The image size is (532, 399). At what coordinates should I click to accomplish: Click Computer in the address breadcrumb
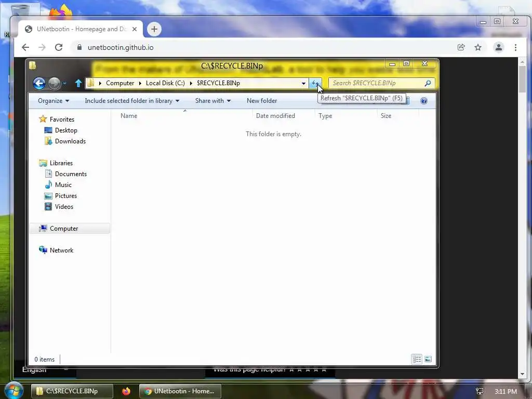[120, 83]
